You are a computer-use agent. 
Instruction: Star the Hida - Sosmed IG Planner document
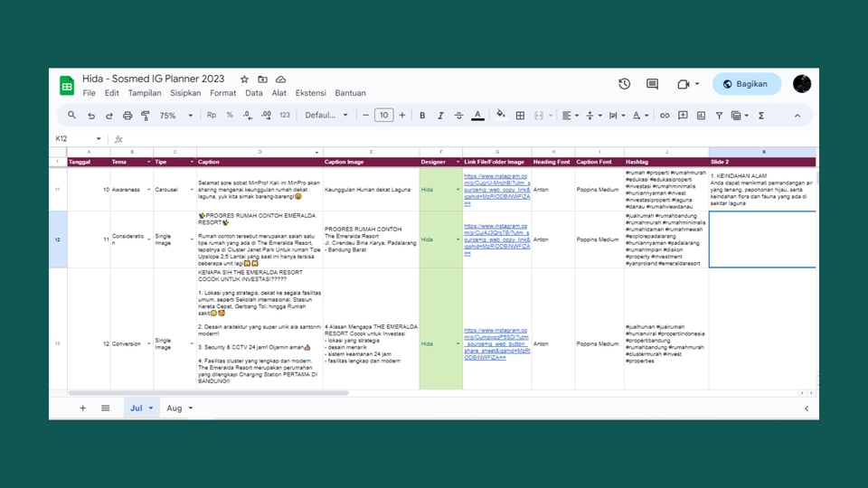click(x=244, y=80)
